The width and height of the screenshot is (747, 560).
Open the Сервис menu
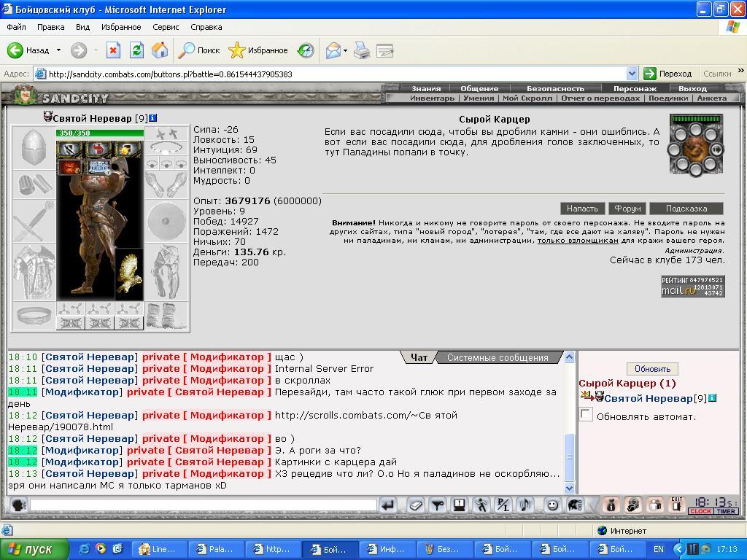[x=166, y=27]
